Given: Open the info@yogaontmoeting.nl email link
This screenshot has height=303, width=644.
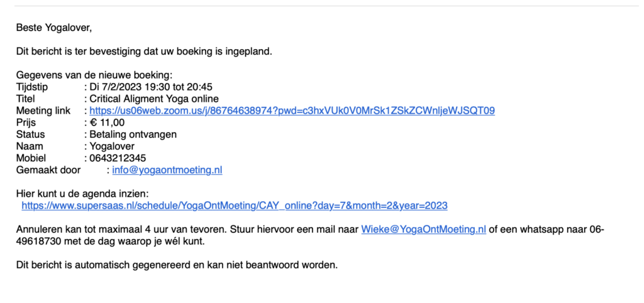Looking at the screenshot, I should tap(167, 170).
